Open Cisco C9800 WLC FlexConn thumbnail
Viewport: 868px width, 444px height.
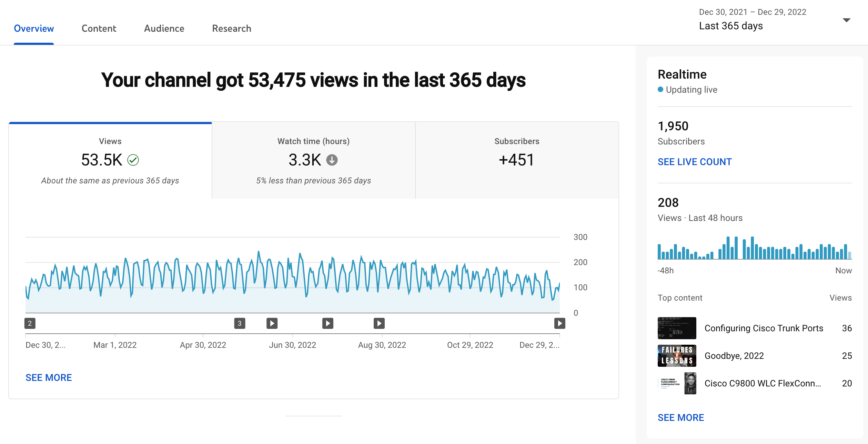click(677, 383)
